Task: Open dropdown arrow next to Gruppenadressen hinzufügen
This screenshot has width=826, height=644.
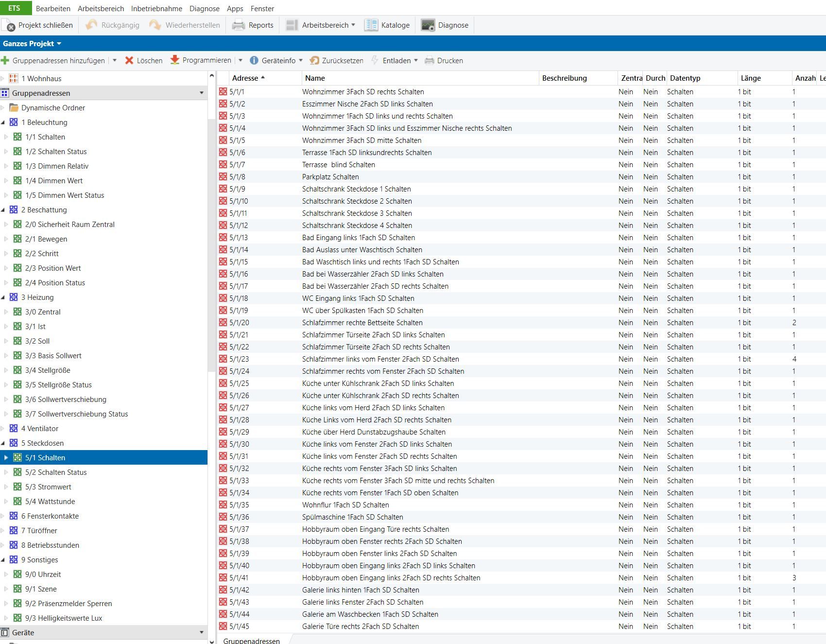Action: (115, 60)
